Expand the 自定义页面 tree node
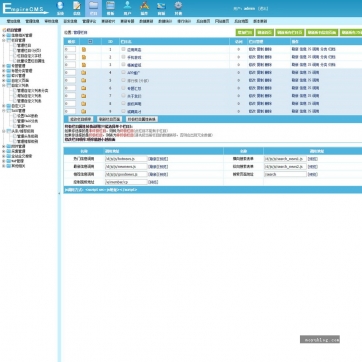The width and height of the screenshot is (362, 362). (x=4, y=80)
